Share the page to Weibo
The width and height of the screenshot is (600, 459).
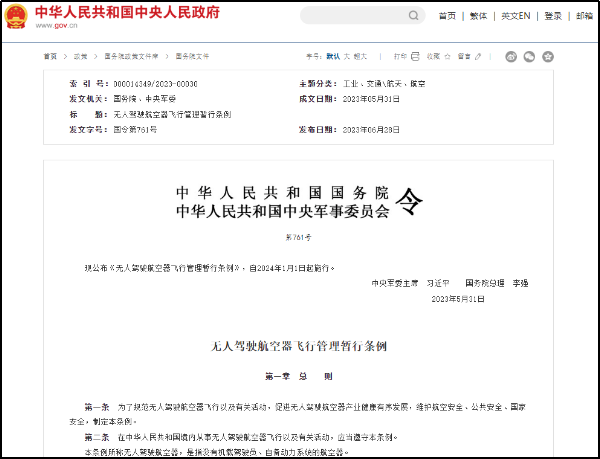coord(512,57)
